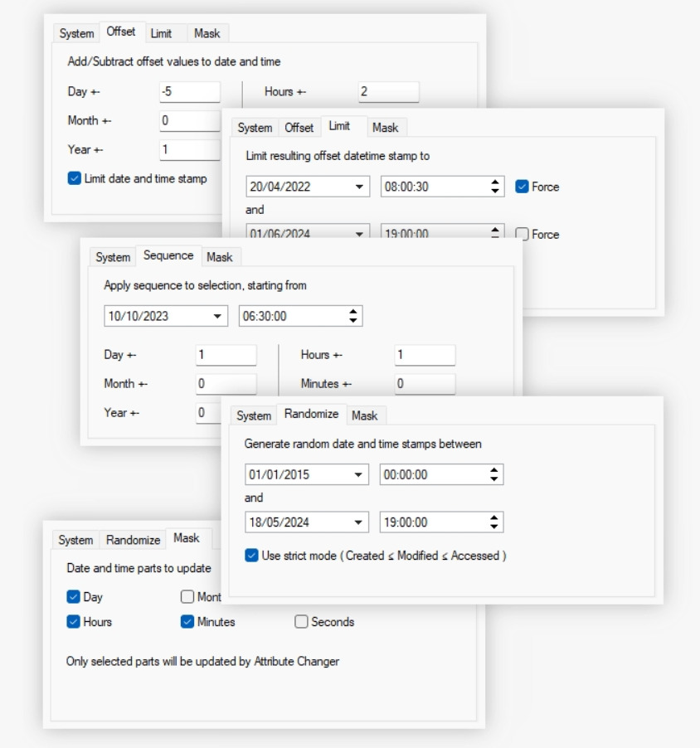This screenshot has width=700, height=748.
Task: Open the 01/01/2015 date dropdown
Action: coord(359,475)
